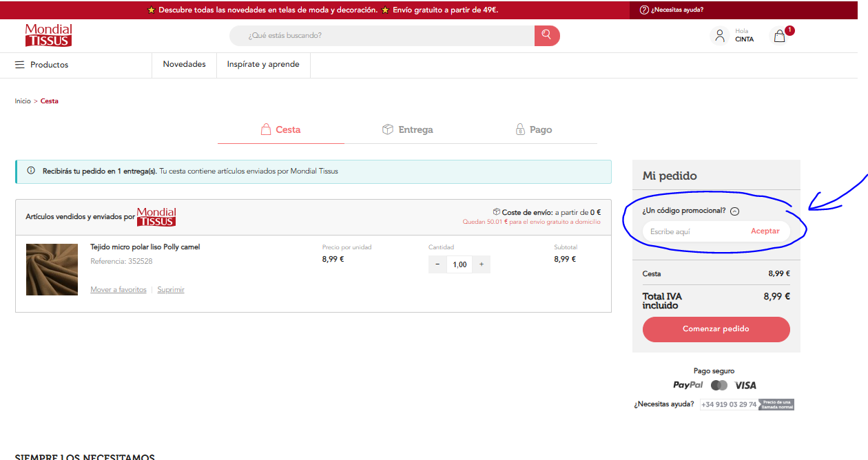Open the Inspírate y aprende menu
The width and height of the screenshot is (868, 460).
[263, 65]
